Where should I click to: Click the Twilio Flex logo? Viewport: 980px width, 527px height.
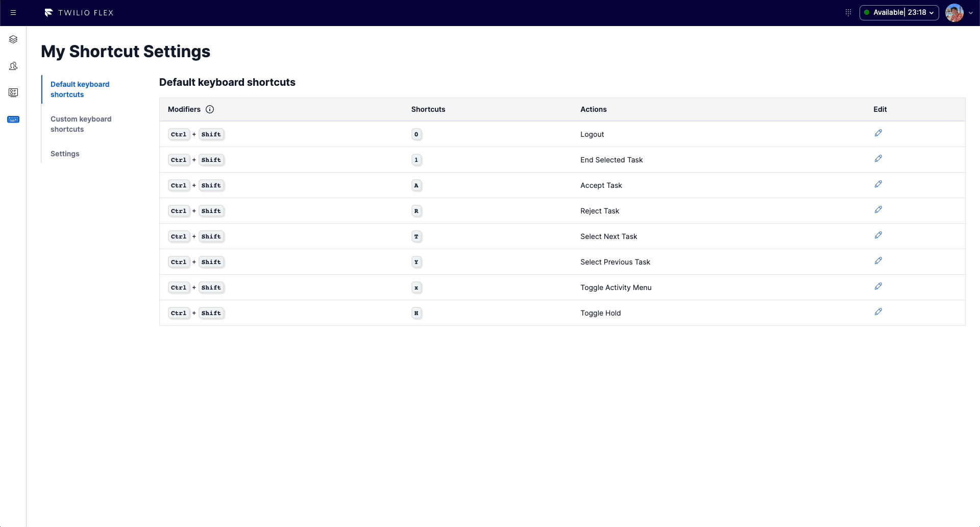click(x=79, y=13)
